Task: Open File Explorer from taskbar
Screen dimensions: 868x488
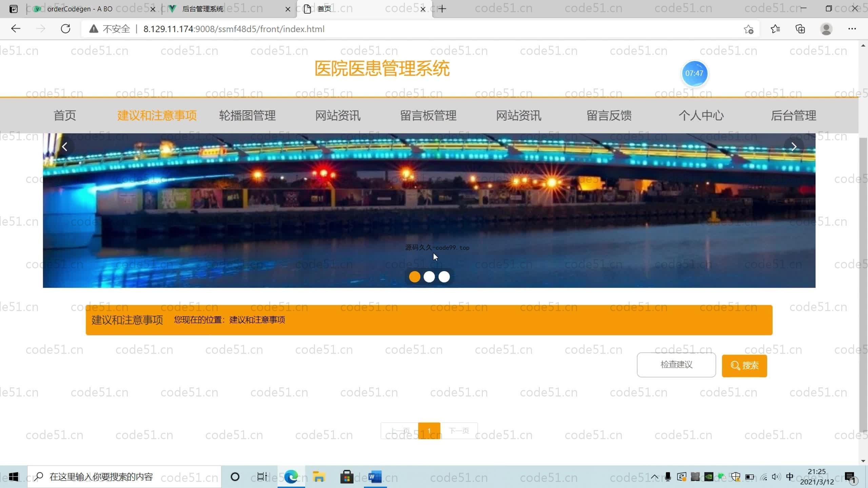Action: [319, 477]
